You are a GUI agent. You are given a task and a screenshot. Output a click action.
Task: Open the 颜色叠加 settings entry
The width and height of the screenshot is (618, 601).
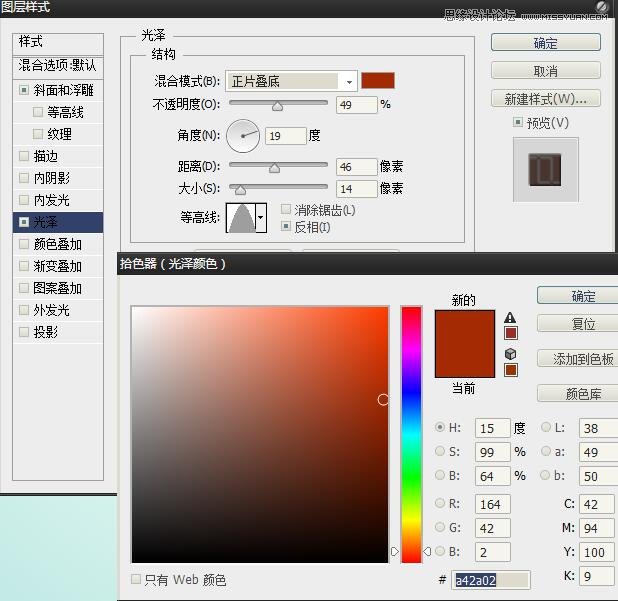tap(58, 244)
